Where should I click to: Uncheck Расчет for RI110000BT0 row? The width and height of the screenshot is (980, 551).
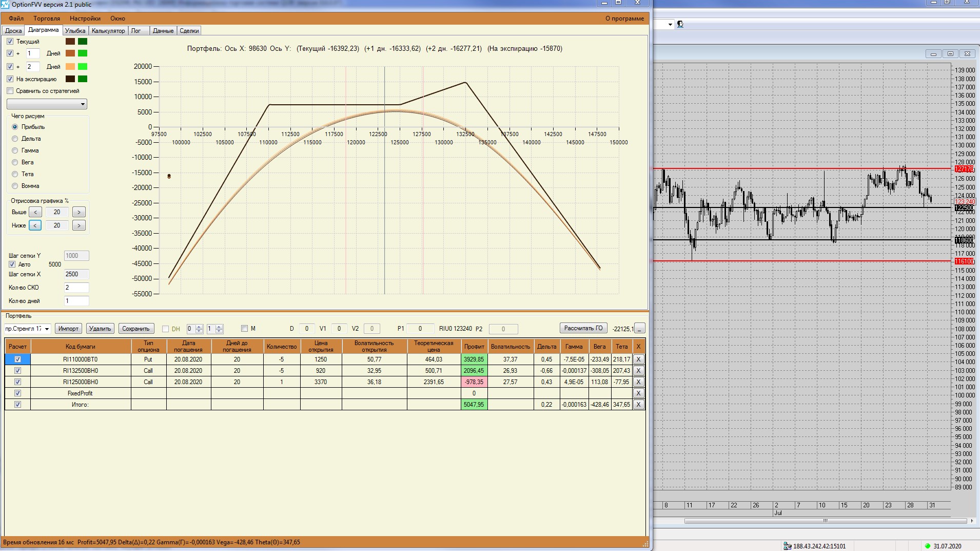pos(18,359)
